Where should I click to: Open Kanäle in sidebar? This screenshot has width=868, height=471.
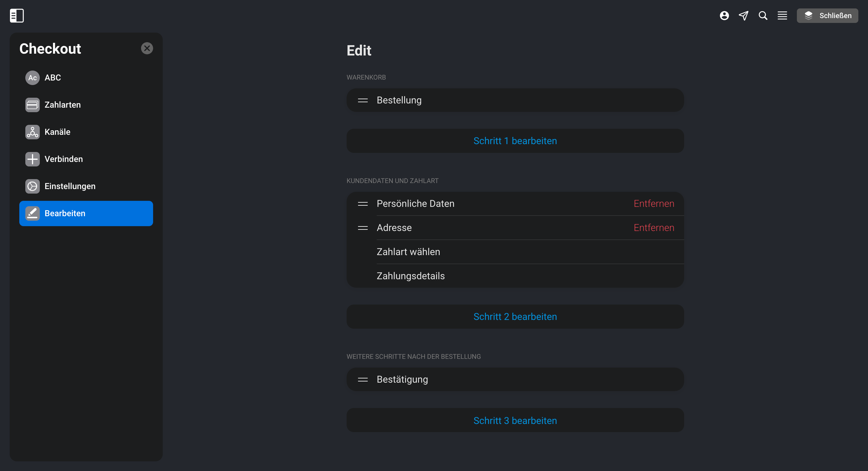tap(86, 132)
